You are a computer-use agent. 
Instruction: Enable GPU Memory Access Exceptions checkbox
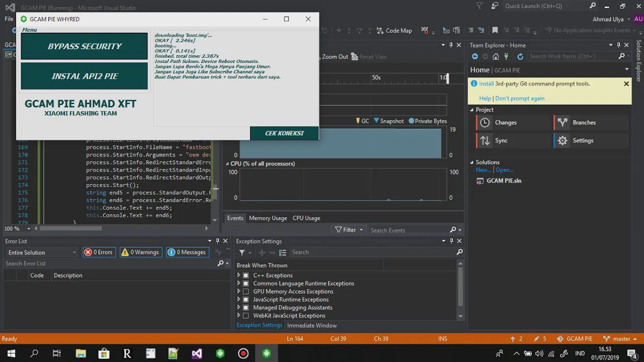[x=246, y=292]
